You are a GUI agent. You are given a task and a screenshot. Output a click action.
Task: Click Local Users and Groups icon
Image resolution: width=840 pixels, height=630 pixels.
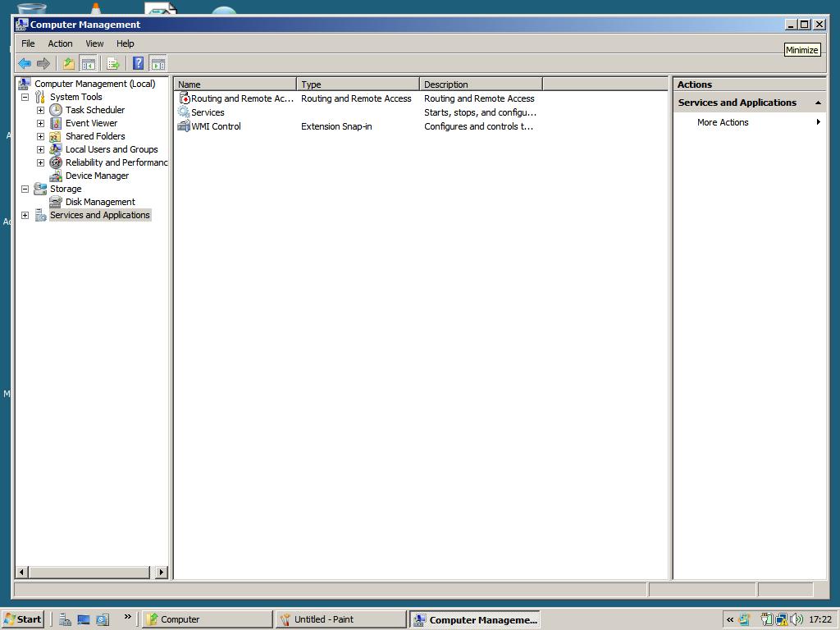pyautogui.click(x=56, y=149)
